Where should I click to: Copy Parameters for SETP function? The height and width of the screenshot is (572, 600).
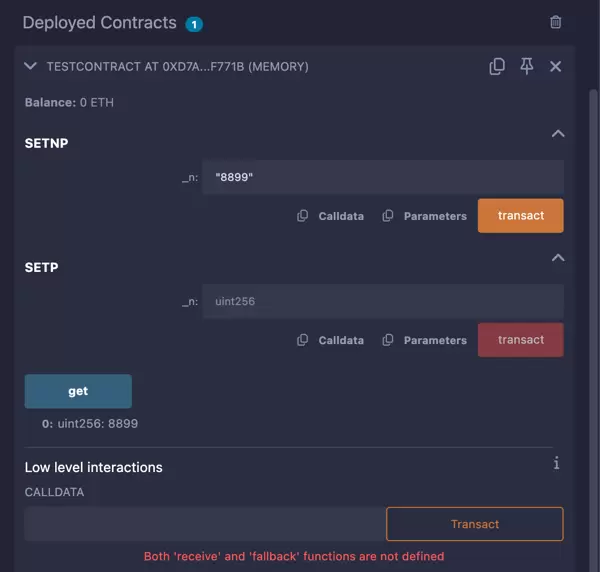pyautogui.click(x=425, y=340)
